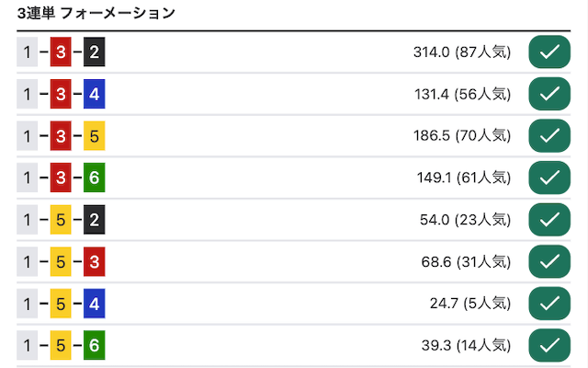Toggle checkmark for 68.6 odds row

[549, 261]
